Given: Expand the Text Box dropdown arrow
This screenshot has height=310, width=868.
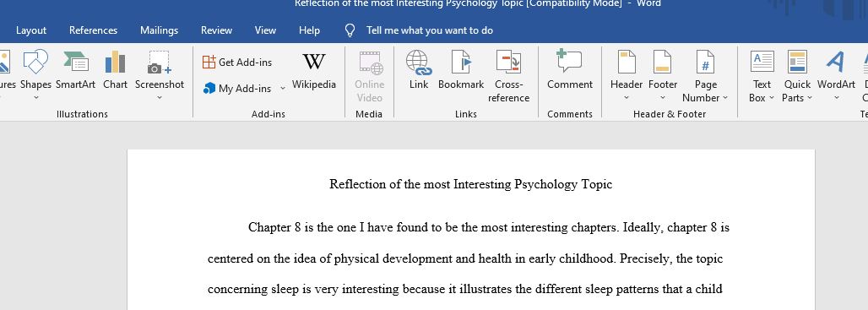Looking at the screenshot, I should click(772, 98).
